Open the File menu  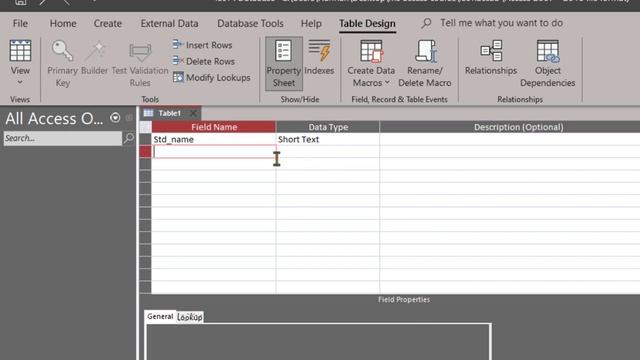point(20,23)
